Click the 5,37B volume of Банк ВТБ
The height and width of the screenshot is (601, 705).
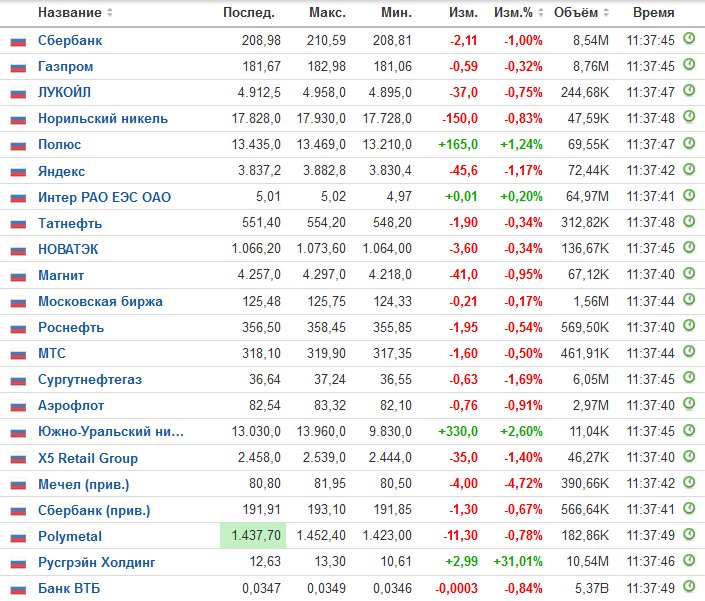(x=592, y=588)
